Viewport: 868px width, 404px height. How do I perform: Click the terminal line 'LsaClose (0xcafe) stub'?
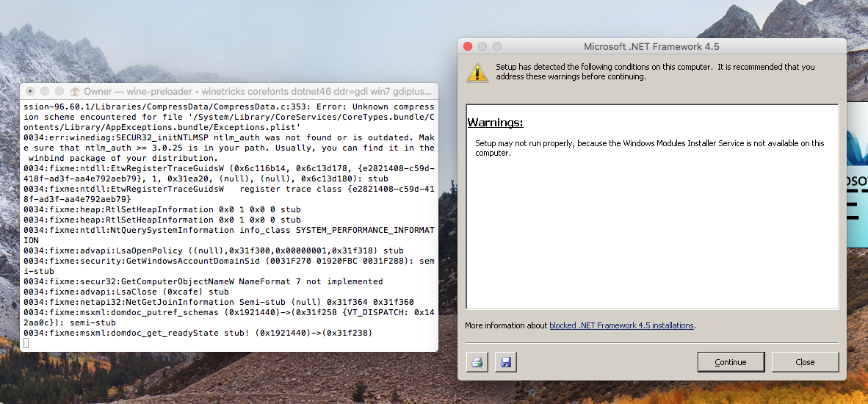[x=126, y=292]
